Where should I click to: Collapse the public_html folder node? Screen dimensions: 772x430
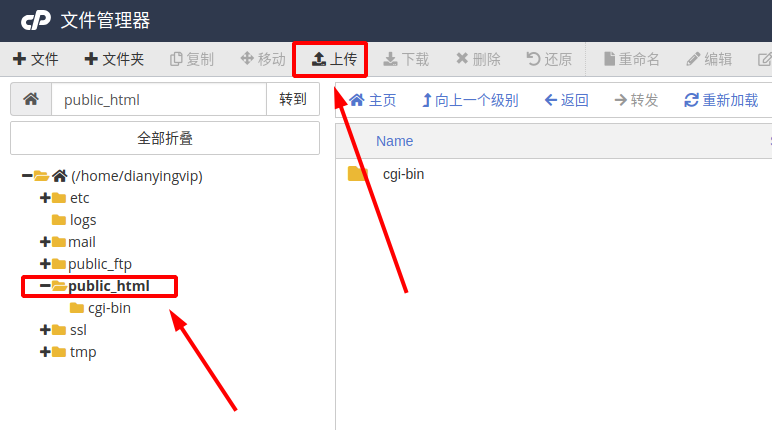(45, 286)
